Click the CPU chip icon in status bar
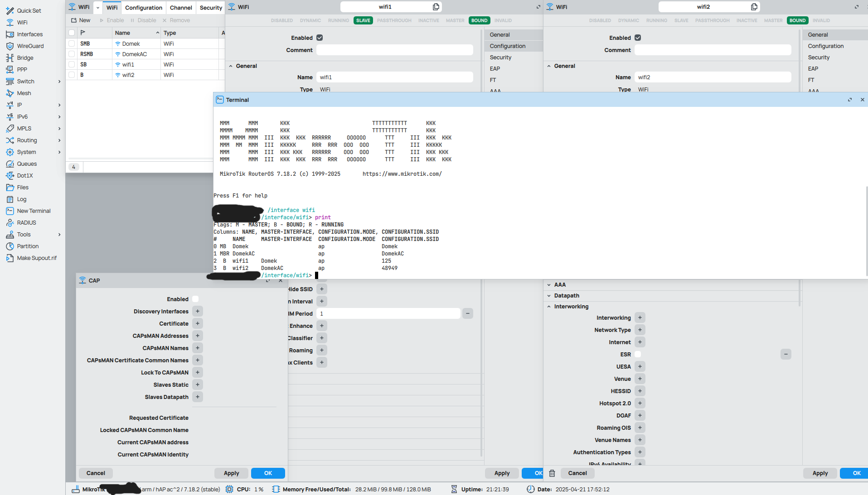This screenshot has height=495, width=868. click(229, 489)
